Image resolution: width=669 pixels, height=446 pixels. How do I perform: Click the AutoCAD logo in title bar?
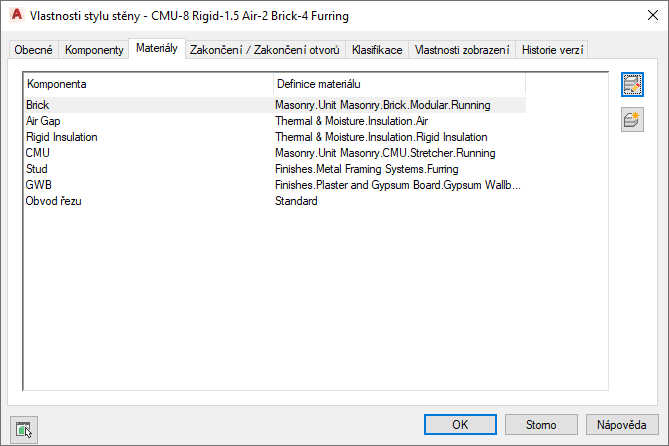point(15,16)
